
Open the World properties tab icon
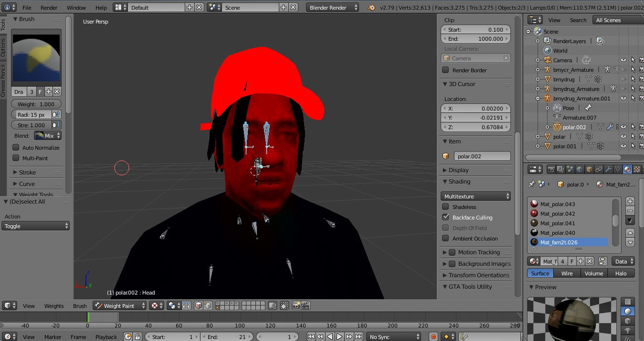(579, 169)
